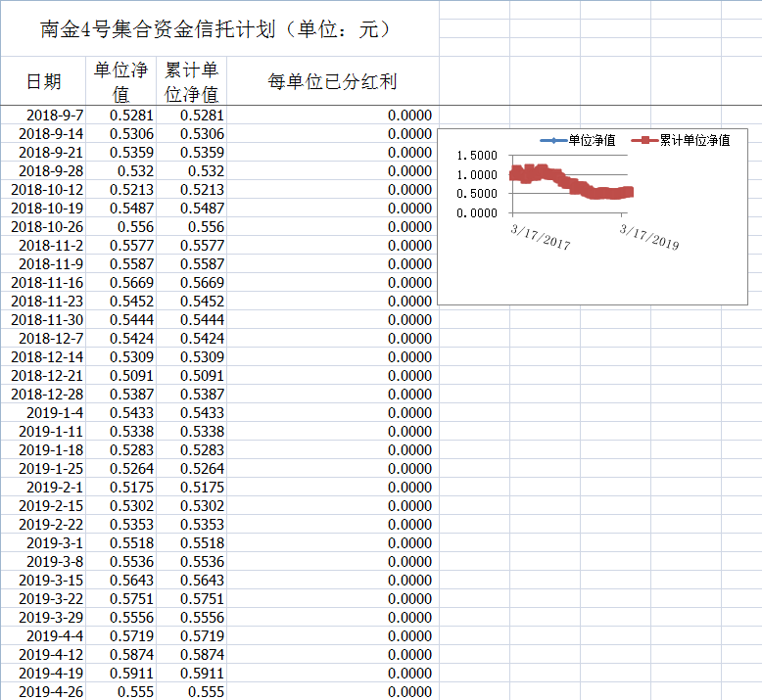Click the date cell 2019-3-22
This screenshot has height=700, width=762.
click(x=43, y=598)
